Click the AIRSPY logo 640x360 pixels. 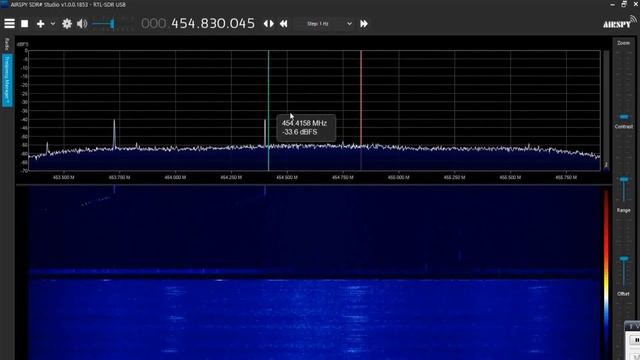[619, 22]
